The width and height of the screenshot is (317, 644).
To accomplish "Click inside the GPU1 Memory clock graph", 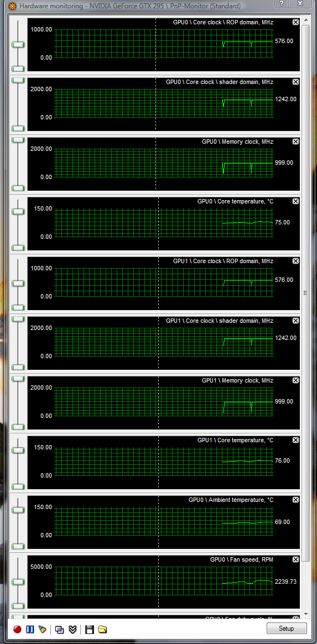I will (x=164, y=402).
